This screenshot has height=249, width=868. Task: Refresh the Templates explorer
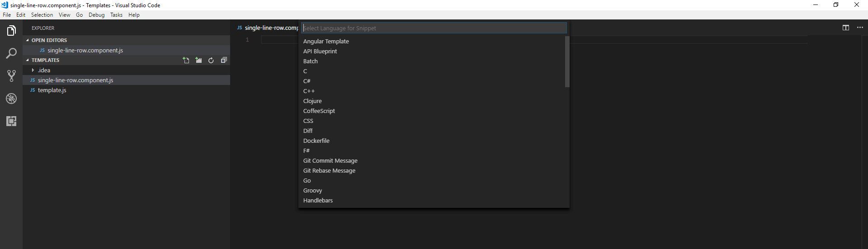click(211, 60)
